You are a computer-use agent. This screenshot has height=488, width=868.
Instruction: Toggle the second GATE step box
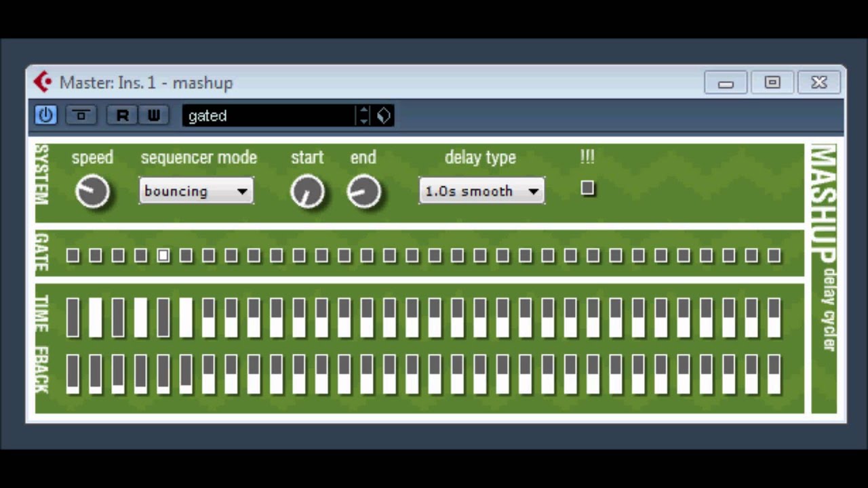(96, 256)
